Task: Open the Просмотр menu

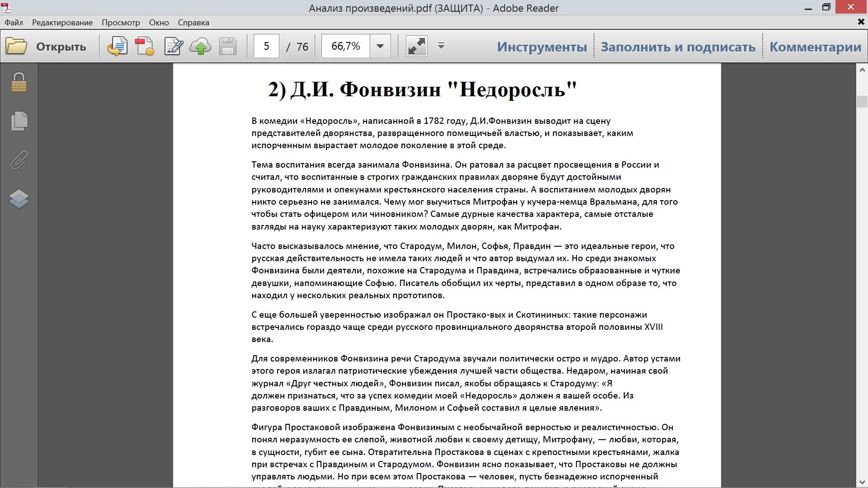Action: 121,23
